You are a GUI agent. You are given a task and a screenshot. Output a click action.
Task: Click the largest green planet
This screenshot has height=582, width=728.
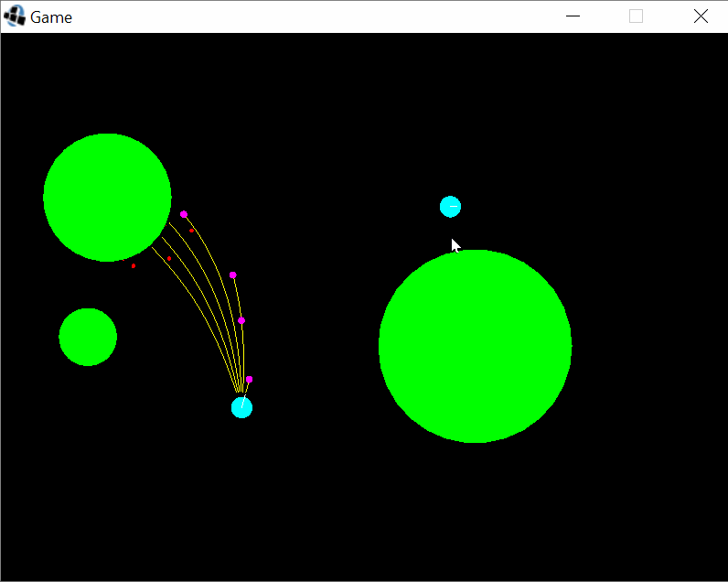pyautogui.click(x=475, y=346)
